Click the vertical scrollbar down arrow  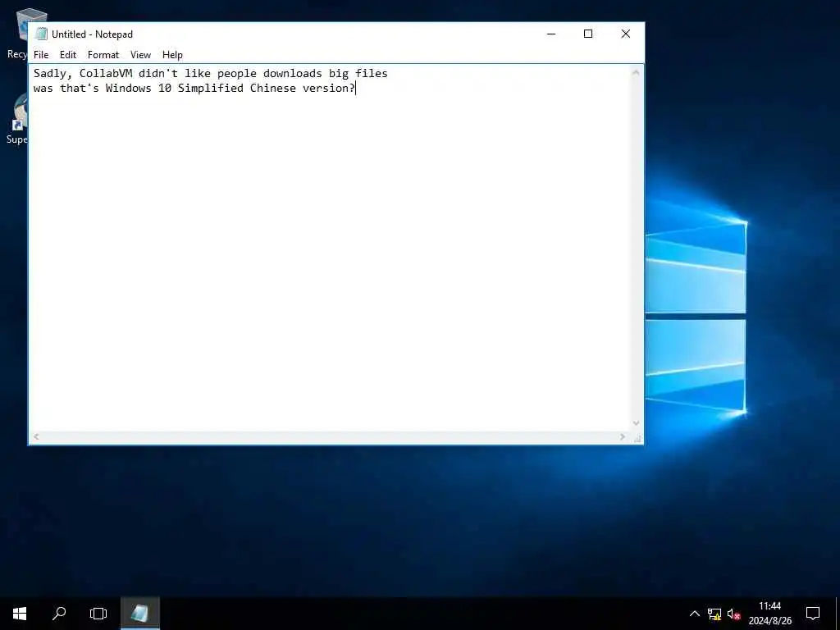pos(636,423)
